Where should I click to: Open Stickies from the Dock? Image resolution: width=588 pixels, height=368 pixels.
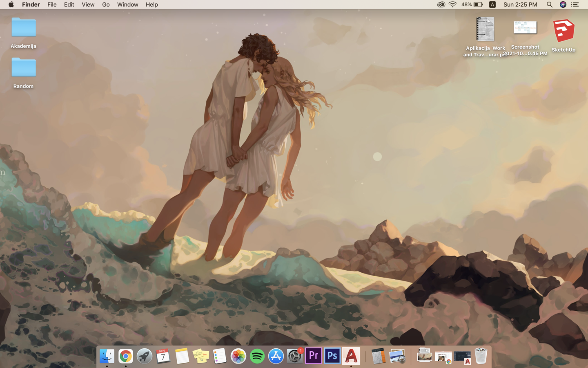(201, 356)
